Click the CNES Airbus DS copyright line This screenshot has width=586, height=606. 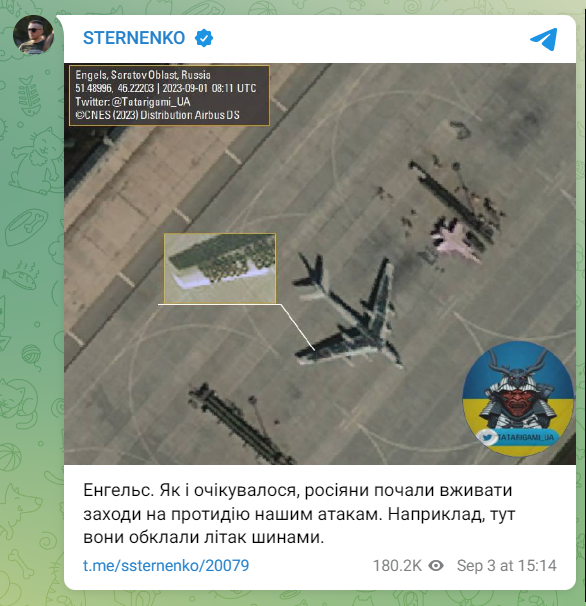tap(157, 115)
